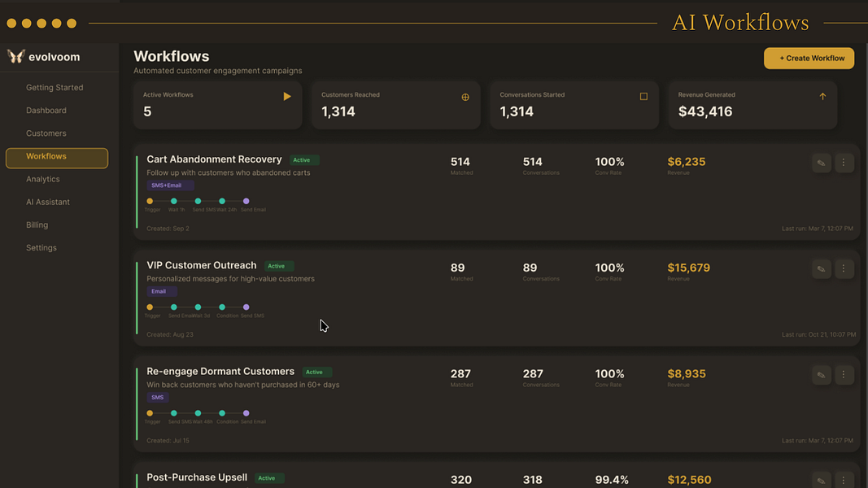This screenshot has width=868, height=488.
Task: Edit the Cart Abandonment Recovery workflow
Action: (822, 163)
